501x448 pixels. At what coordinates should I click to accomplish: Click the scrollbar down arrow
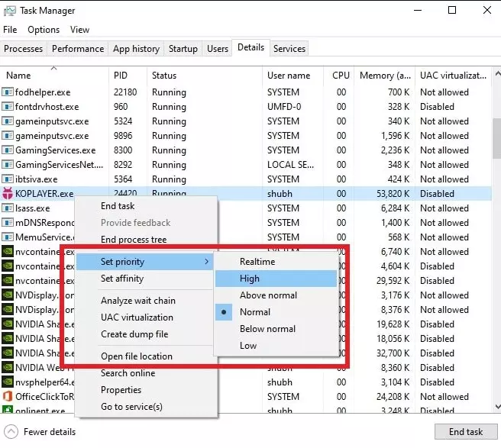[497, 407]
